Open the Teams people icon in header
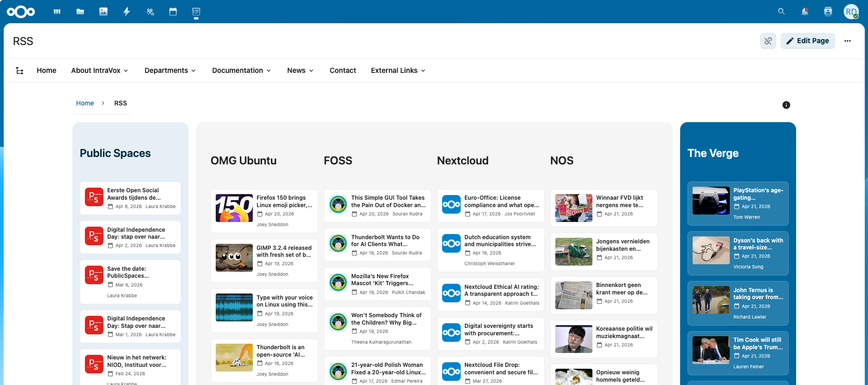The image size is (868, 385). click(150, 12)
